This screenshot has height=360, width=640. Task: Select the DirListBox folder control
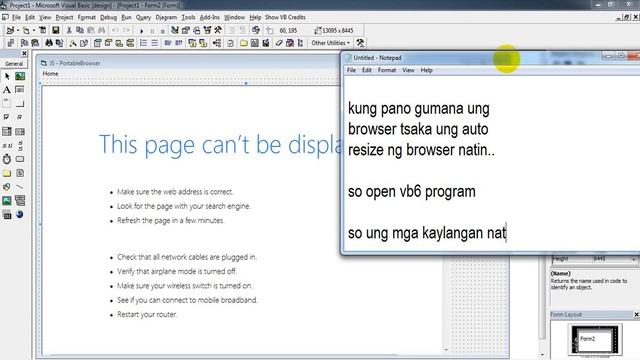pyautogui.click(x=7, y=173)
